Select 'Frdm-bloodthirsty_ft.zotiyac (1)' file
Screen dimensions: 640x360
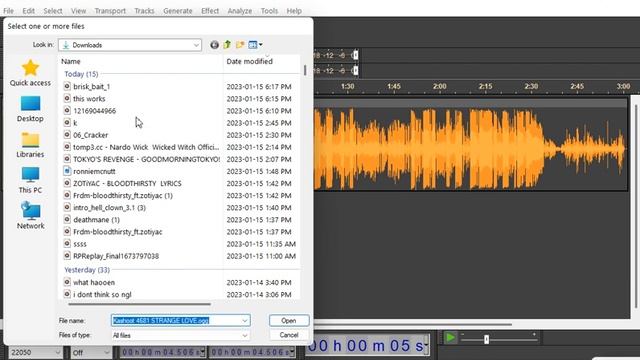(x=123, y=196)
